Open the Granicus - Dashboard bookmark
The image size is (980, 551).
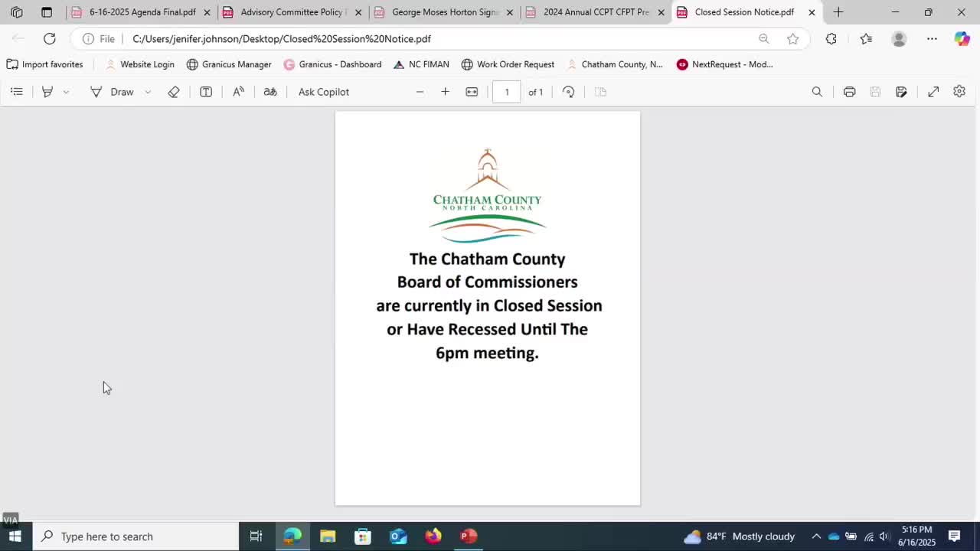pos(332,64)
